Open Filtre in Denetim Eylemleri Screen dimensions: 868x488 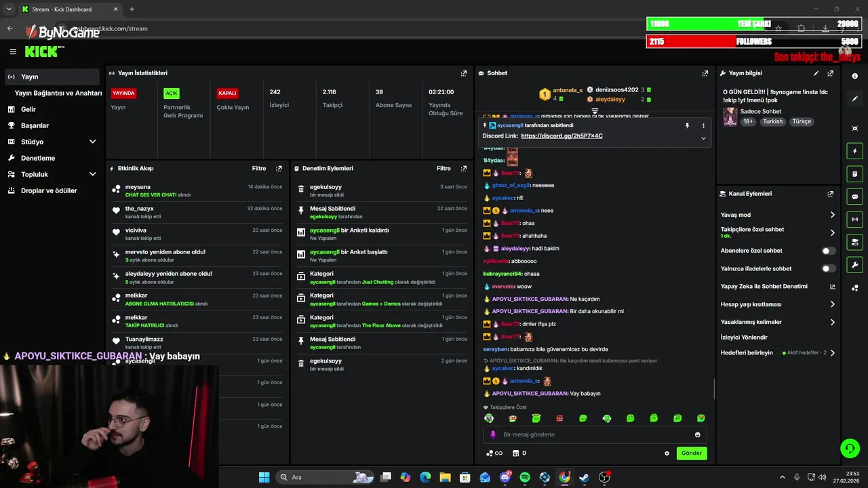tap(443, 168)
